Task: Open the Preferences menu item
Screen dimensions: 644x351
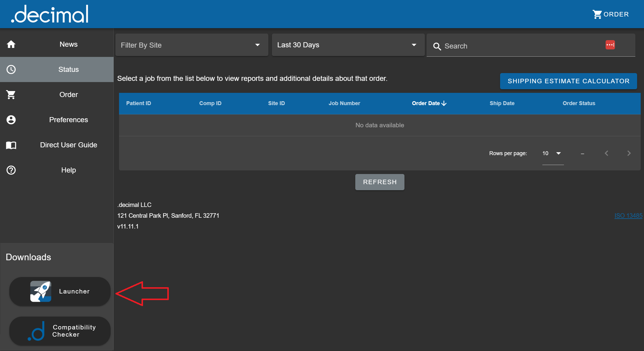Action: (x=68, y=120)
